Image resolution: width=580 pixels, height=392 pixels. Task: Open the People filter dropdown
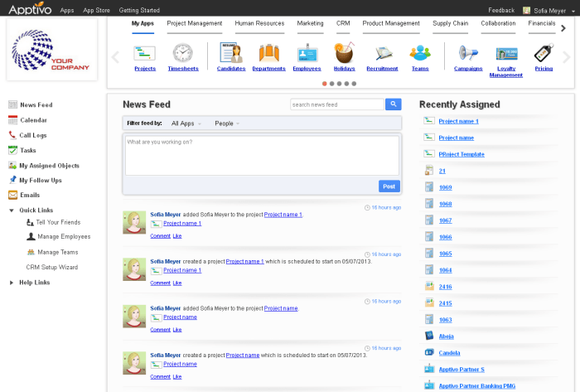tap(227, 123)
